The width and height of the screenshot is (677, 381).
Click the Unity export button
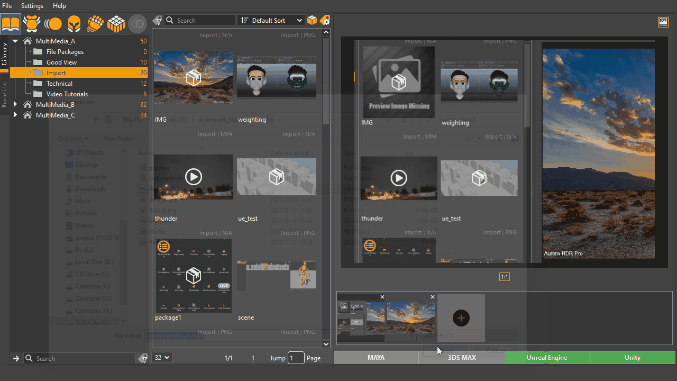point(632,358)
